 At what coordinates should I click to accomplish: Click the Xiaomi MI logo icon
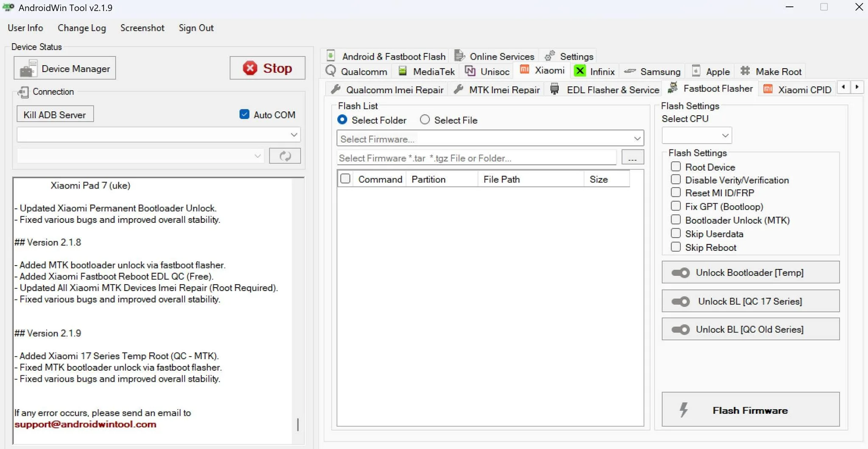coord(524,70)
